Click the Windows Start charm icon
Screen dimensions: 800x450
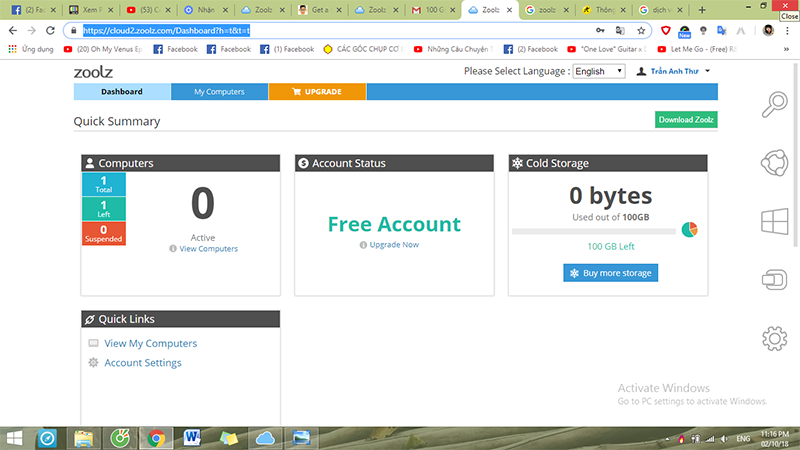[x=774, y=222]
